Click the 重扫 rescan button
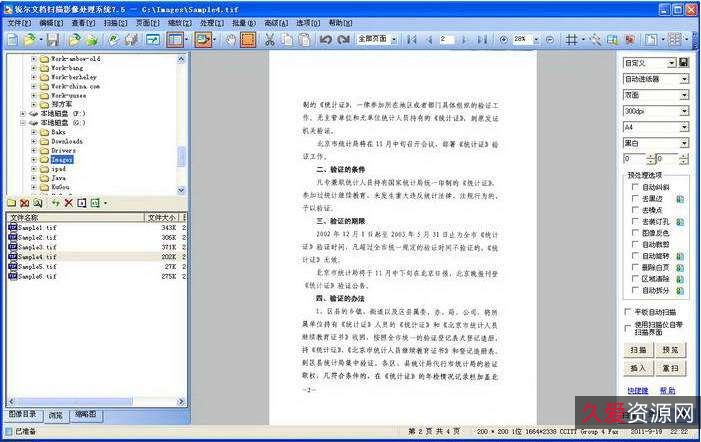The height and width of the screenshot is (442, 701). click(x=671, y=368)
